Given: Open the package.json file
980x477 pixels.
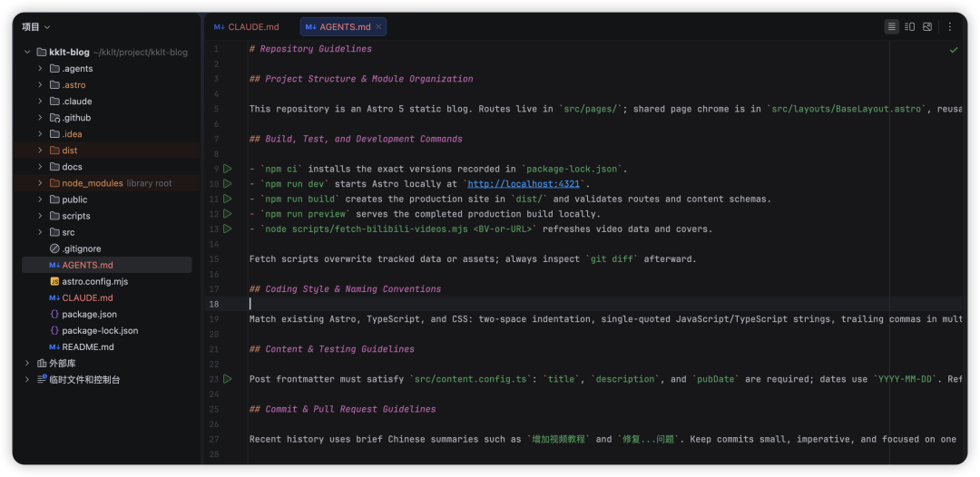Looking at the screenshot, I should [89, 314].
